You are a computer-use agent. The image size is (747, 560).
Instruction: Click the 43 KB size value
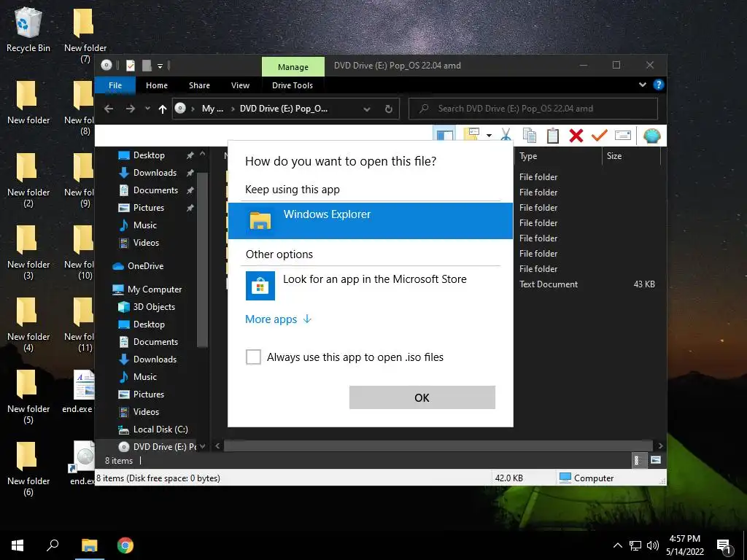644,284
